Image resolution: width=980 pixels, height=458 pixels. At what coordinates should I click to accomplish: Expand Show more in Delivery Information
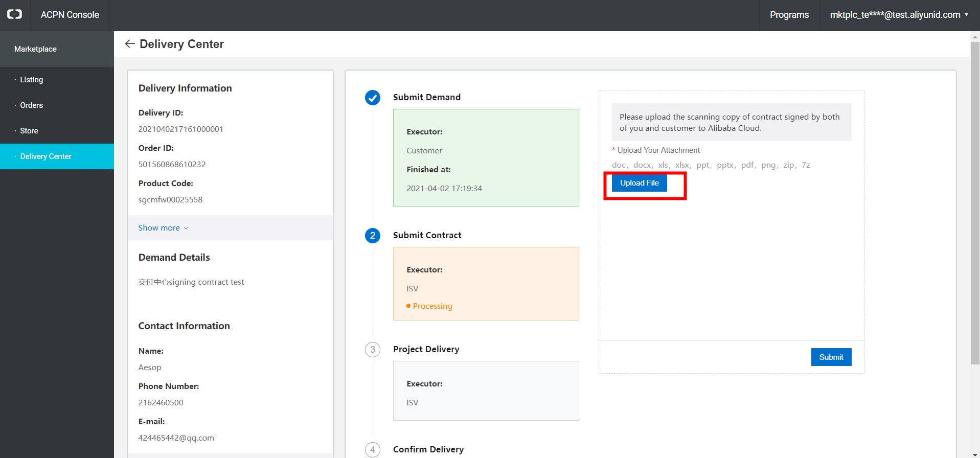pyautogui.click(x=163, y=228)
